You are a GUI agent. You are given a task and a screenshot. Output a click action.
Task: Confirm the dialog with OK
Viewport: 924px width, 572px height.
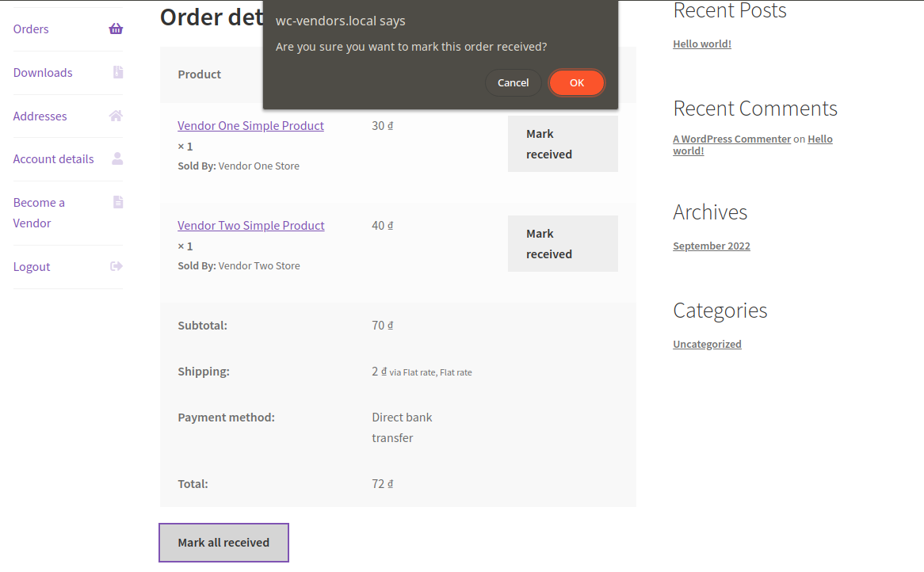[576, 82]
